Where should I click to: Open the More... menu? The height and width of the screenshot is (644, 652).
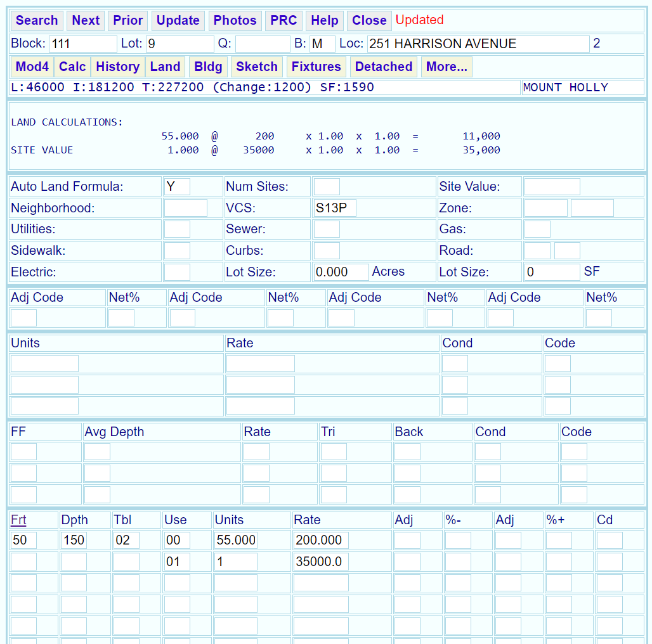(x=447, y=67)
